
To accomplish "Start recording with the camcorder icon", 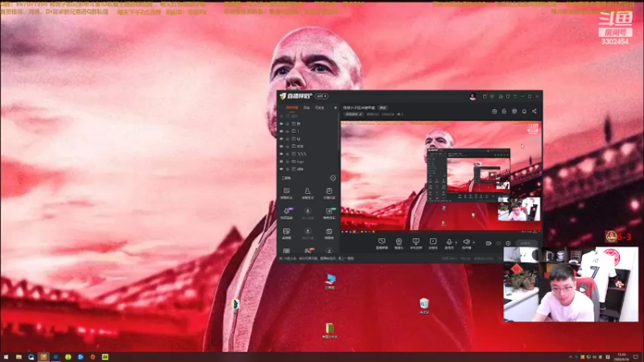I will (x=489, y=244).
